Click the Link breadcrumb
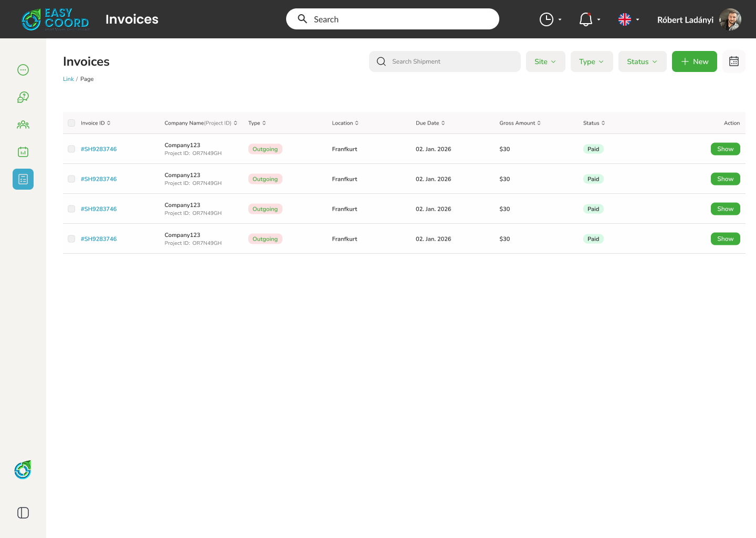 (x=68, y=79)
